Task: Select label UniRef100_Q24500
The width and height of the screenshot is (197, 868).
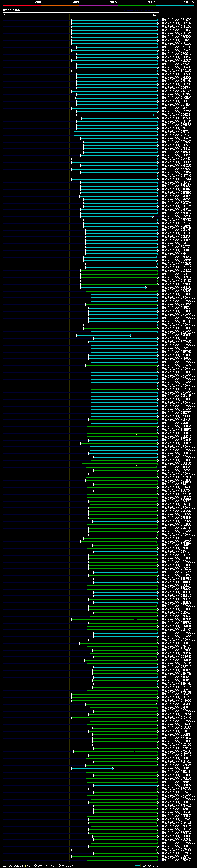Action: point(176,88)
